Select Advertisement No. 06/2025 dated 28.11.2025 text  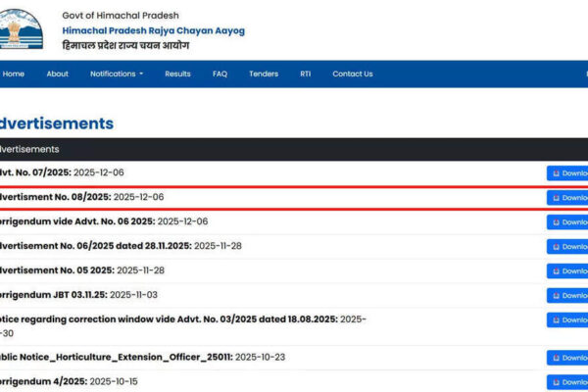tap(121, 246)
